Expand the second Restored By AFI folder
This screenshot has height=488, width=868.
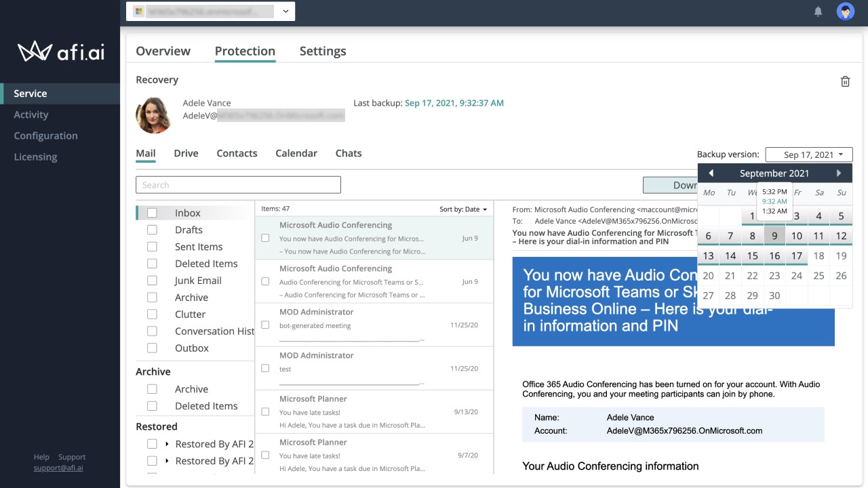[x=167, y=461]
